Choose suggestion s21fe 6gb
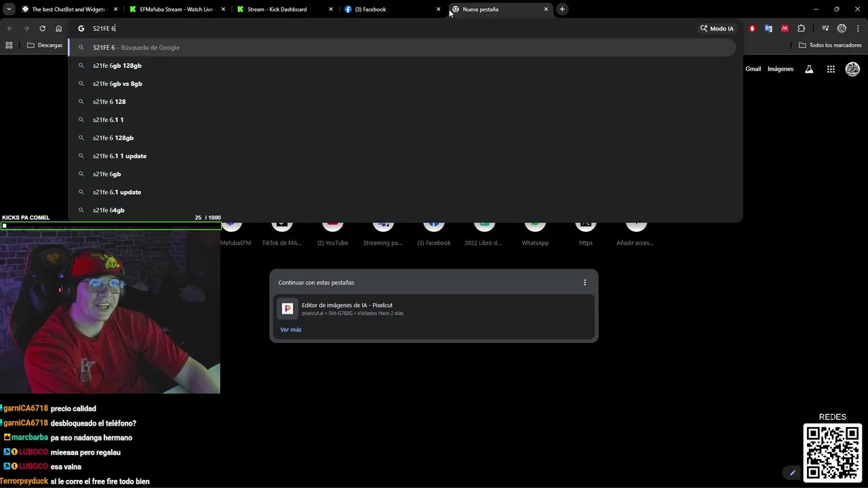The image size is (868, 488). (x=402, y=174)
